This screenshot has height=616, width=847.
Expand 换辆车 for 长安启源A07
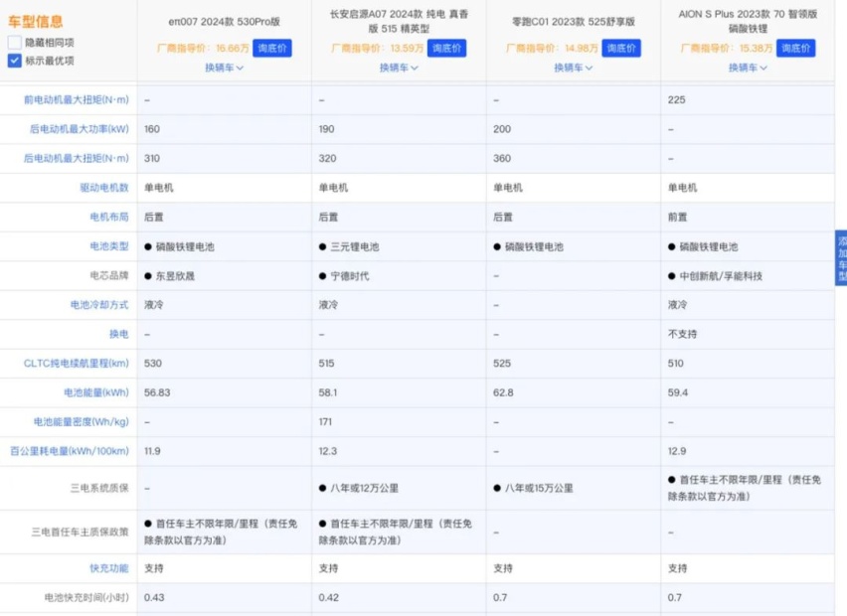[399, 68]
